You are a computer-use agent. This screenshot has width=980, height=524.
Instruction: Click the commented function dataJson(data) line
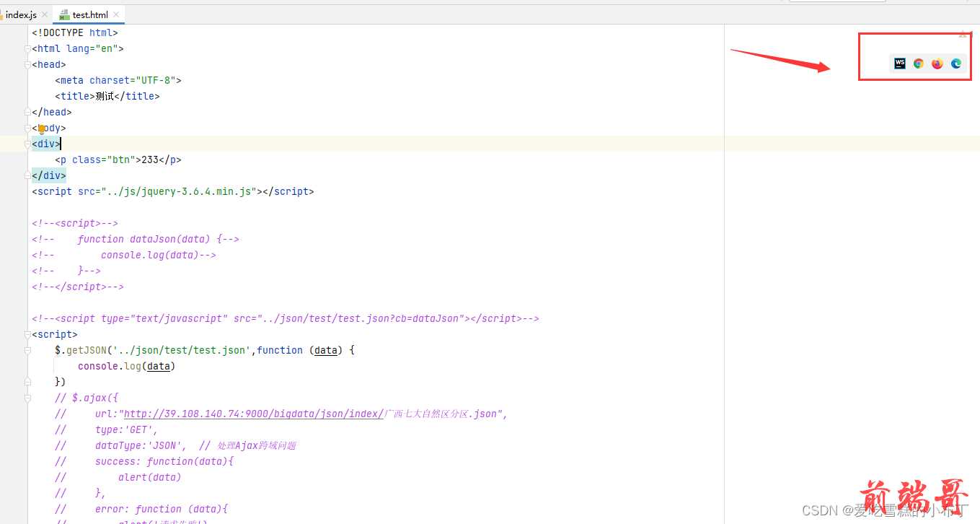[136, 239]
